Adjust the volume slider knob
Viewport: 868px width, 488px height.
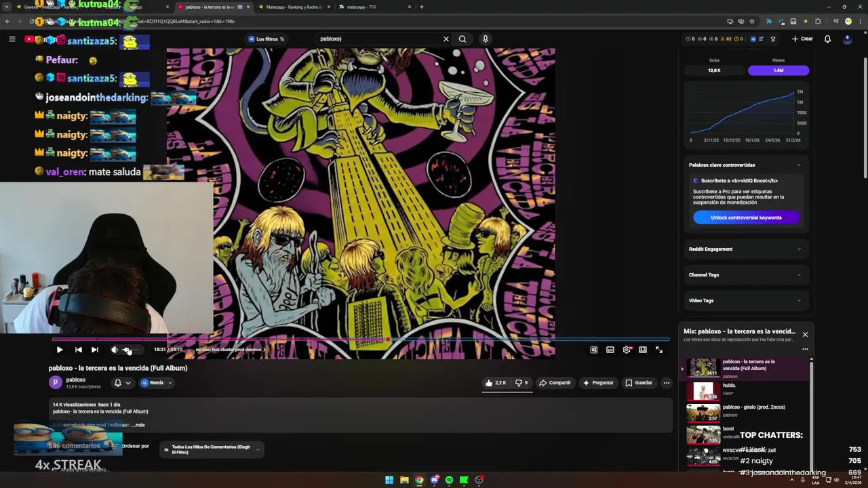click(127, 350)
